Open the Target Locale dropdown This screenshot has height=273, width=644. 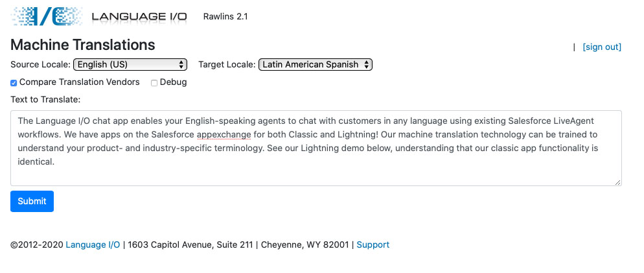click(x=316, y=65)
